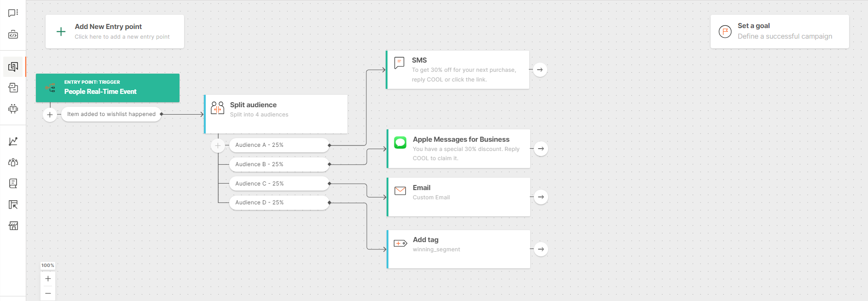Open the broadcast sidebar icon
Image resolution: width=868 pixels, height=301 pixels.
(x=13, y=87)
